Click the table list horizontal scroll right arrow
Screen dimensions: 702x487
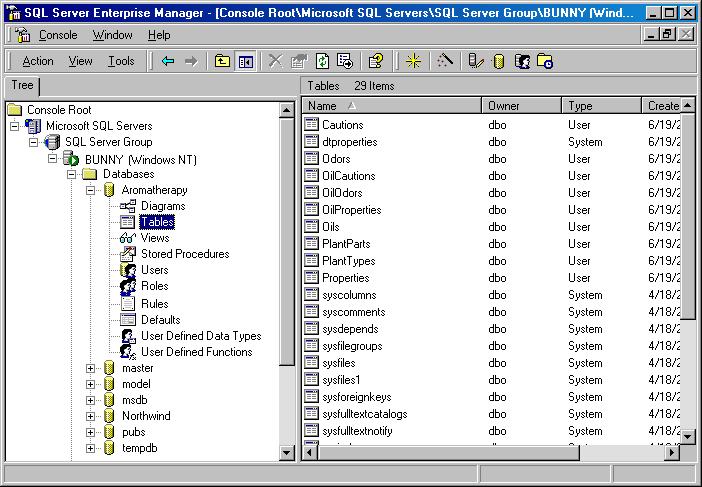click(672, 453)
